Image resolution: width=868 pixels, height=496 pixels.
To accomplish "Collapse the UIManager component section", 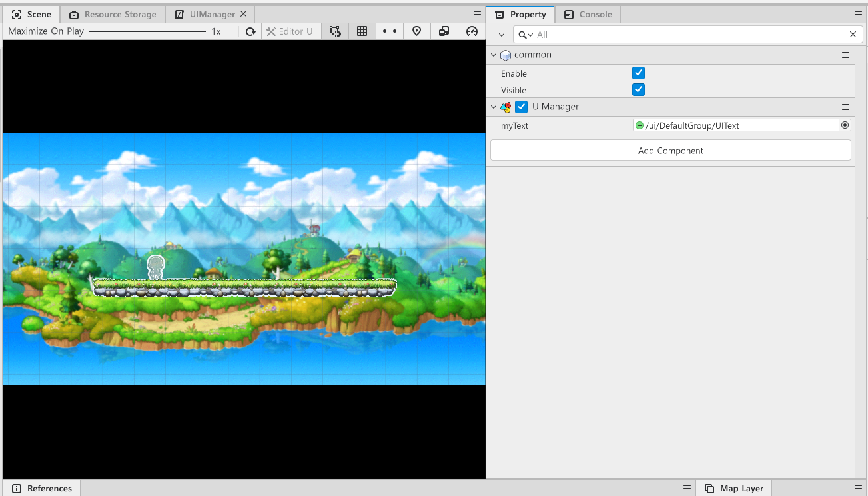I will tap(494, 107).
